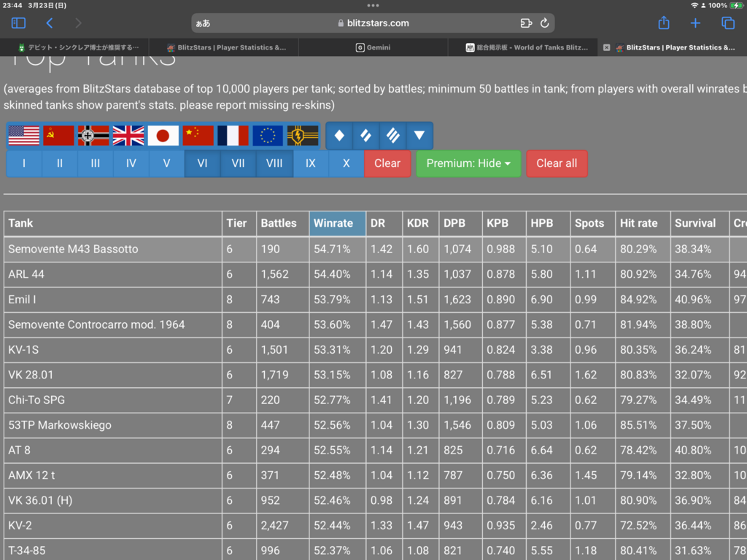This screenshot has height=560, width=747.
Task: Switch to the Gemini tab
Action: tap(373, 47)
